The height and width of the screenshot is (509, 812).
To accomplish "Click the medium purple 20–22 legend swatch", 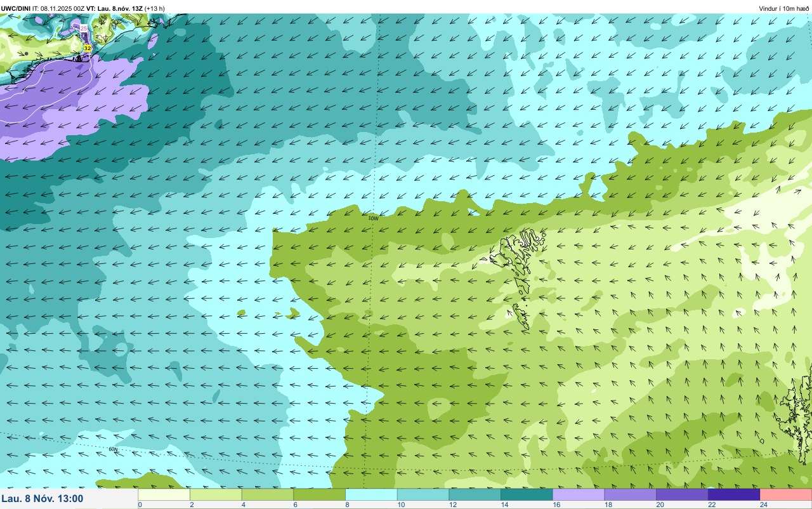I will 683,494.
